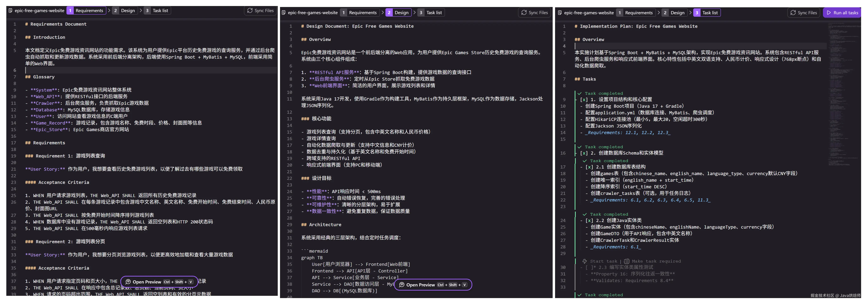Check the unchecked box for task 2.3
The width and height of the screenshot is (868, 305).
point(589,267)
